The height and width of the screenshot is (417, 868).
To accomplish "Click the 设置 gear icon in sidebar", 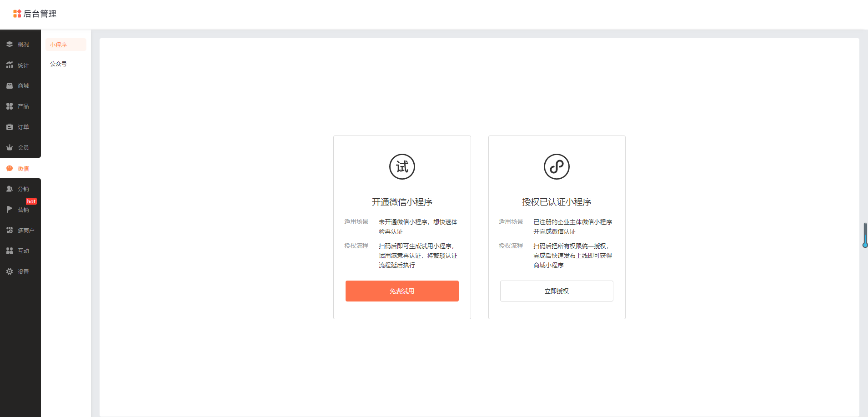I will point(10,271).
